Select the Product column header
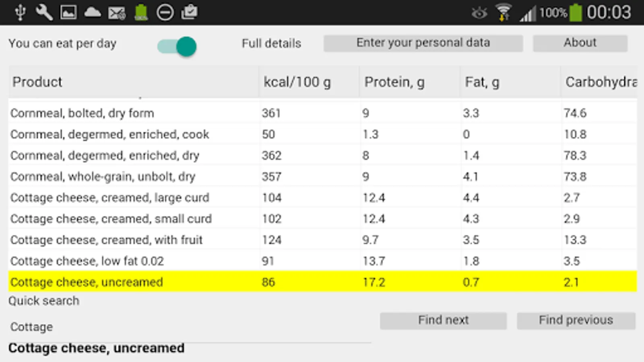This screenshot has width=644, height=362. click(133, 82)
